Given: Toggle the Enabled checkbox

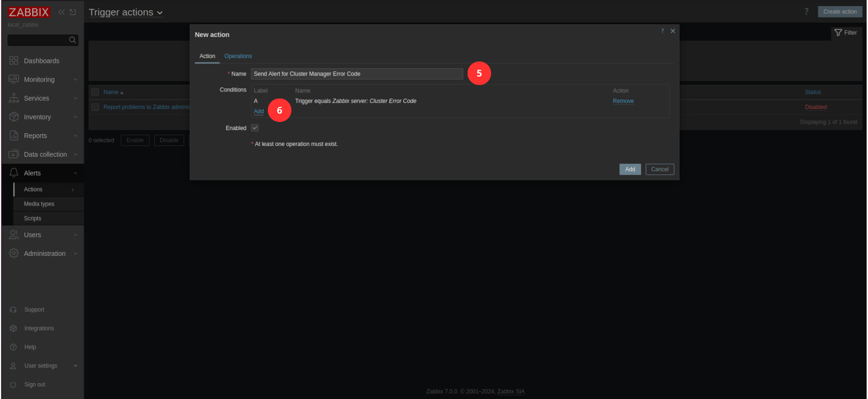Looking at the screenshot, I should 255,128.
